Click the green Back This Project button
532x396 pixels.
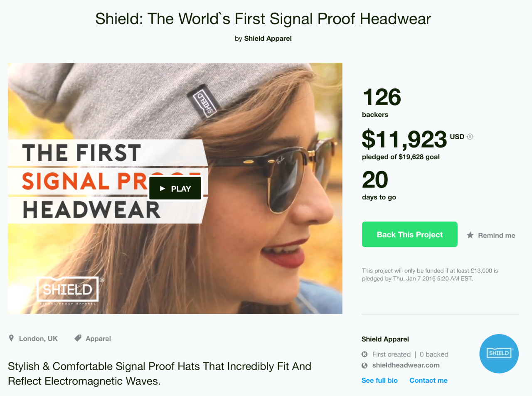pos(409,234)
